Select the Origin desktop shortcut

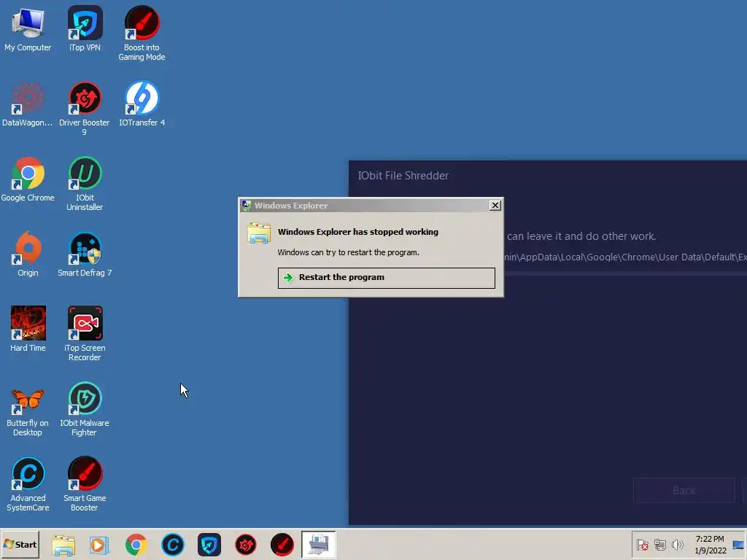pos(28,254)
